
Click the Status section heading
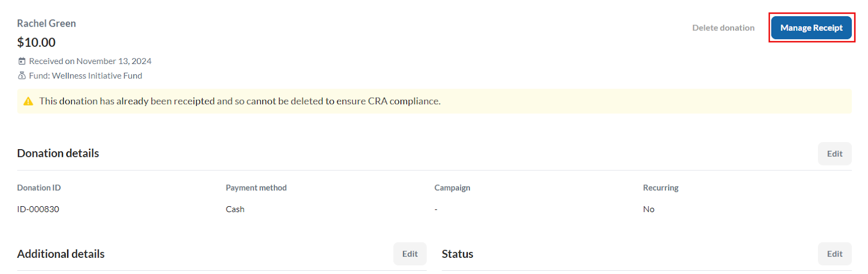(457, 254)
